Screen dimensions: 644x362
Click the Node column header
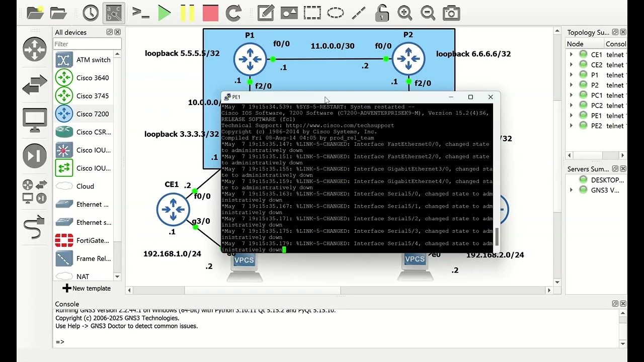pos(584,44)
